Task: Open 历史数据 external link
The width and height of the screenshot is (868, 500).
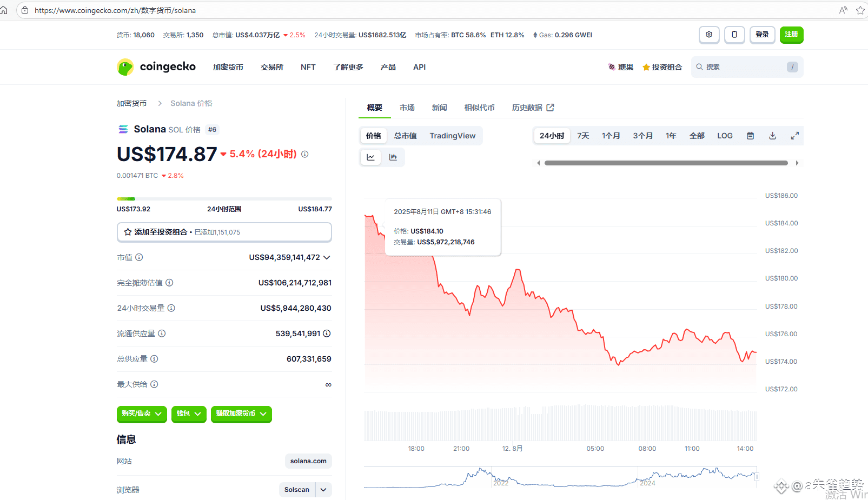Action: click(533, 108)
